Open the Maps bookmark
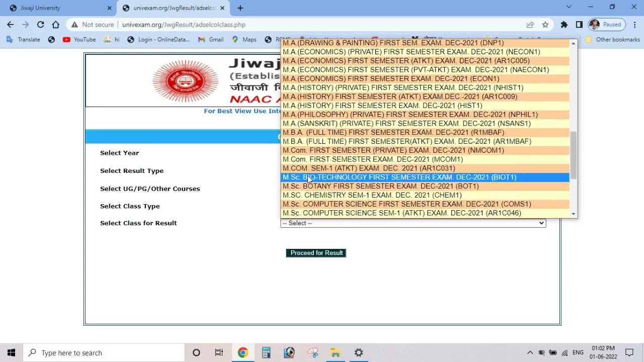This screenshot has width=644, height=362. (244, 39)
